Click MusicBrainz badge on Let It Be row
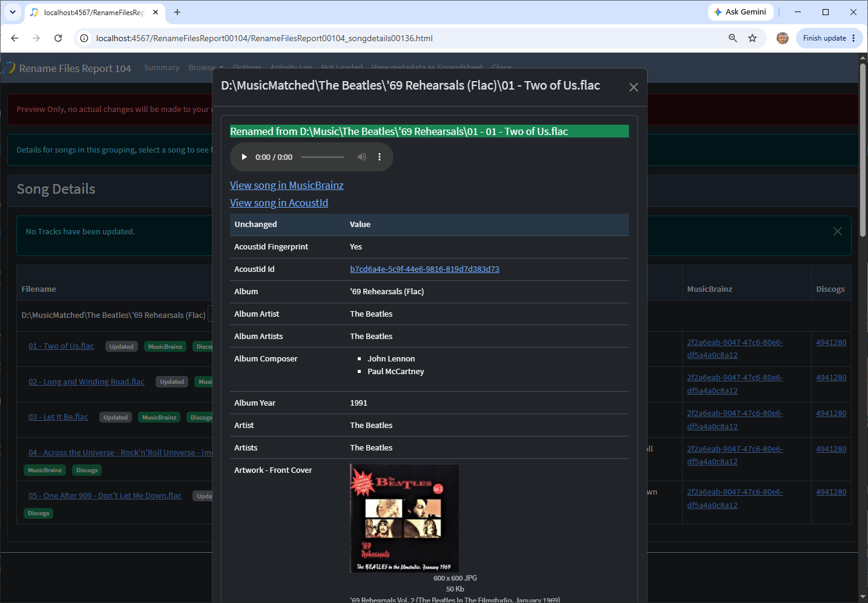The image size is (868, 603). [x=159, y=418]
